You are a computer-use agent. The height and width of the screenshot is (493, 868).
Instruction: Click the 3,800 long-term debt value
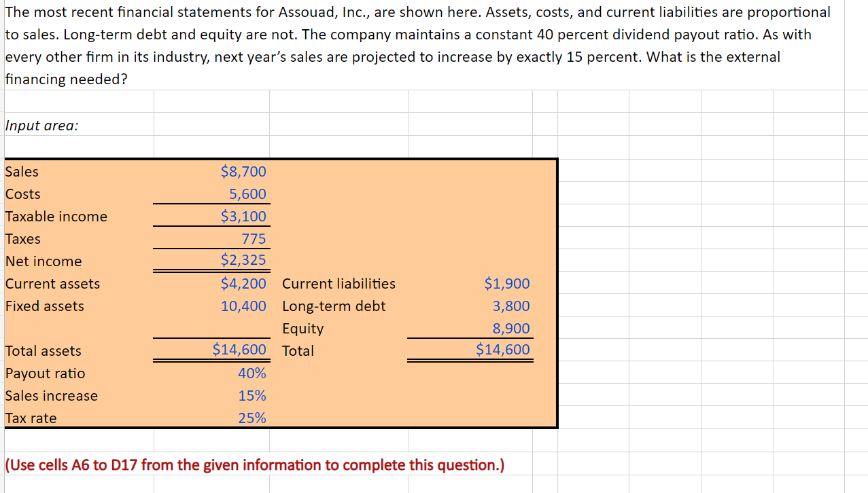tap(511, 306)
